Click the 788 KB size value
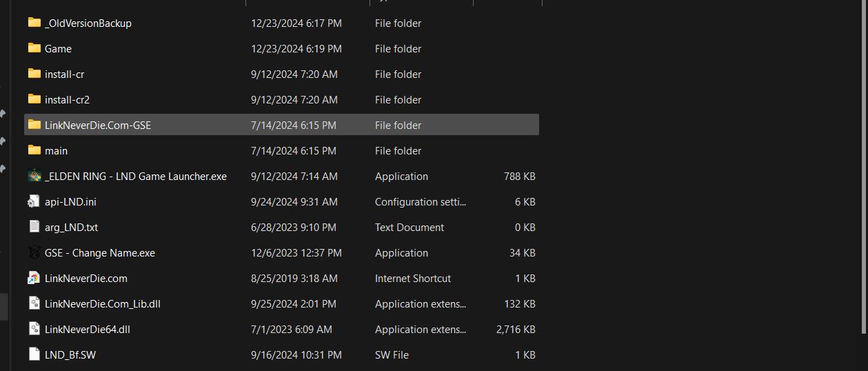868x371 pixels. (x=519, y=177)
